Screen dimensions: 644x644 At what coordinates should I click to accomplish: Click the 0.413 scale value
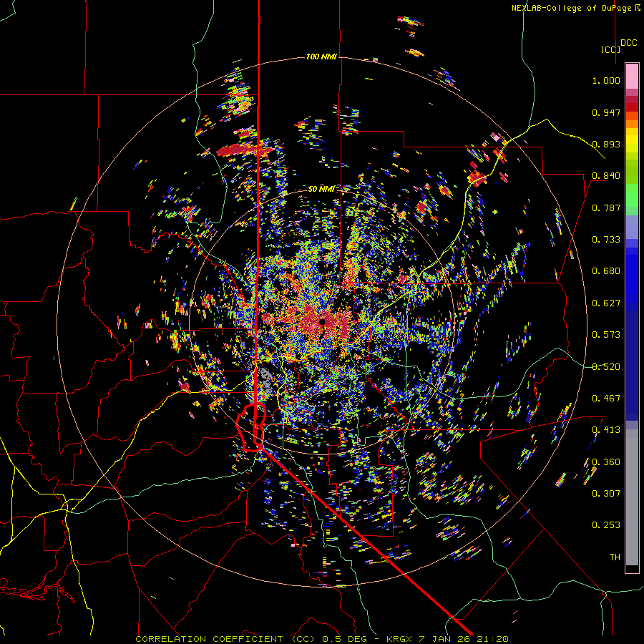click(606, 430)
